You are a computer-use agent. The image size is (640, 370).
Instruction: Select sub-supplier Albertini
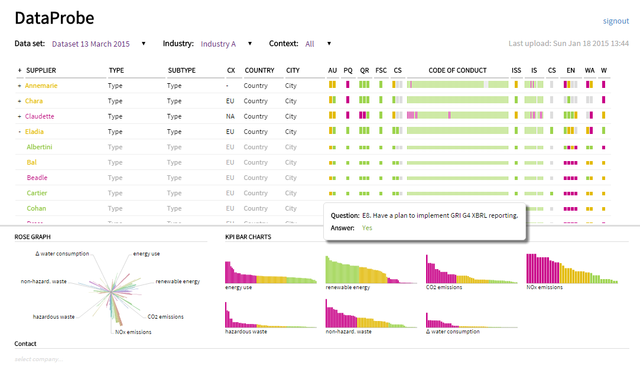(40, 147)
